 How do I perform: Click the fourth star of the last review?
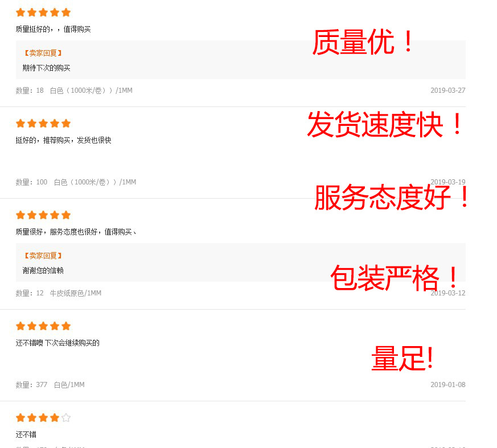[x=55, y=418]
